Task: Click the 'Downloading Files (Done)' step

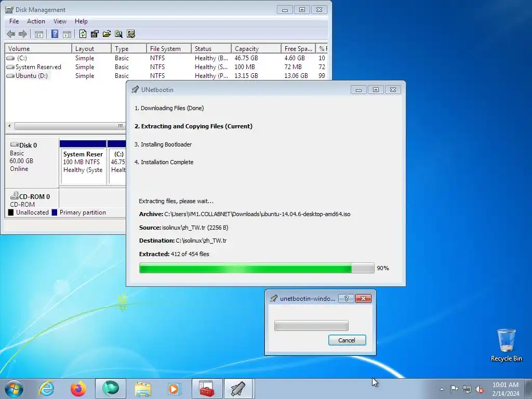Action: (169, 108)
